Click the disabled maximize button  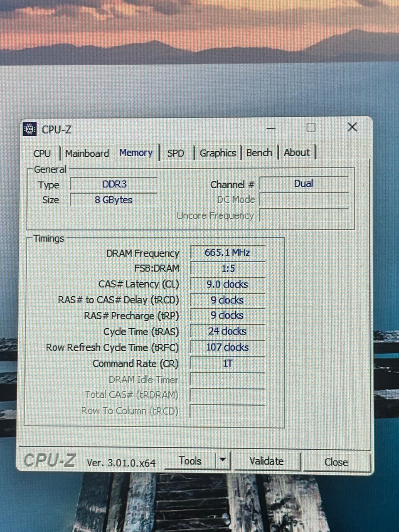(x=311, y=127)
